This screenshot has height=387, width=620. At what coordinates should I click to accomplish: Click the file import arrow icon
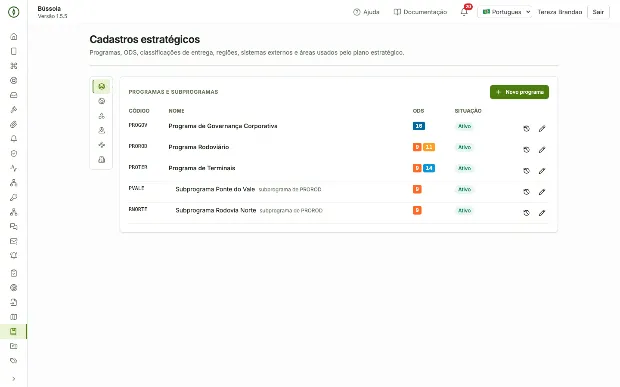13,302
